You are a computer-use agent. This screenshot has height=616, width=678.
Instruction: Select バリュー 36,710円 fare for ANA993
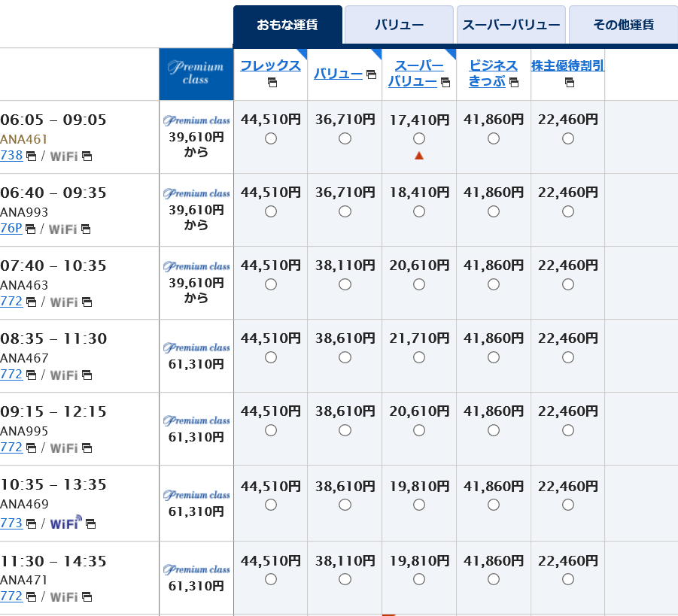point(345,211)
